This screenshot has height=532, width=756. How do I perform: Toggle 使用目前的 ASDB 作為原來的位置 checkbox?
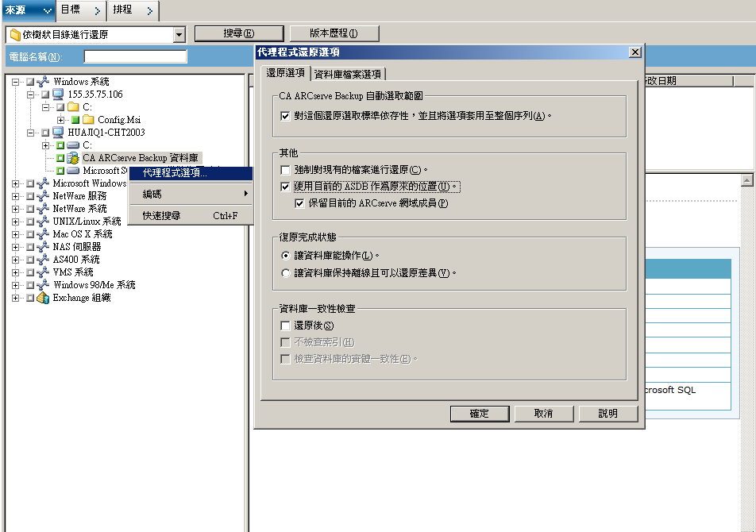pyautogui.click(x=285, y=187)
